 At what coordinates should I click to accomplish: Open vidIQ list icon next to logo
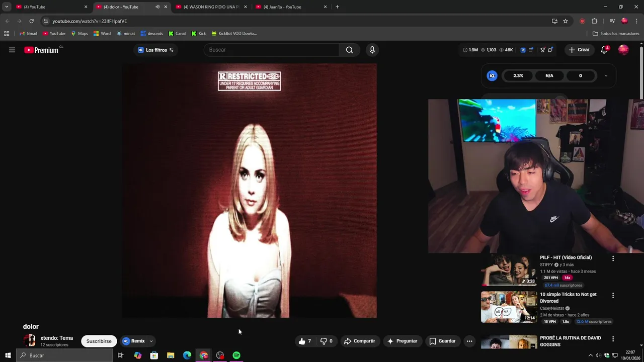click(x=531, y=50)
